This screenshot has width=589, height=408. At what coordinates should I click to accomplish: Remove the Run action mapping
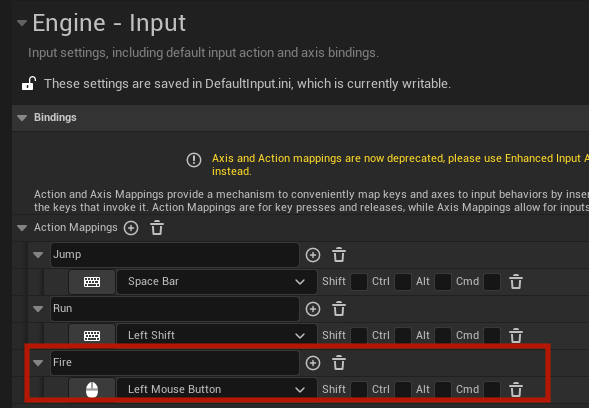click(x=339, y=309)
